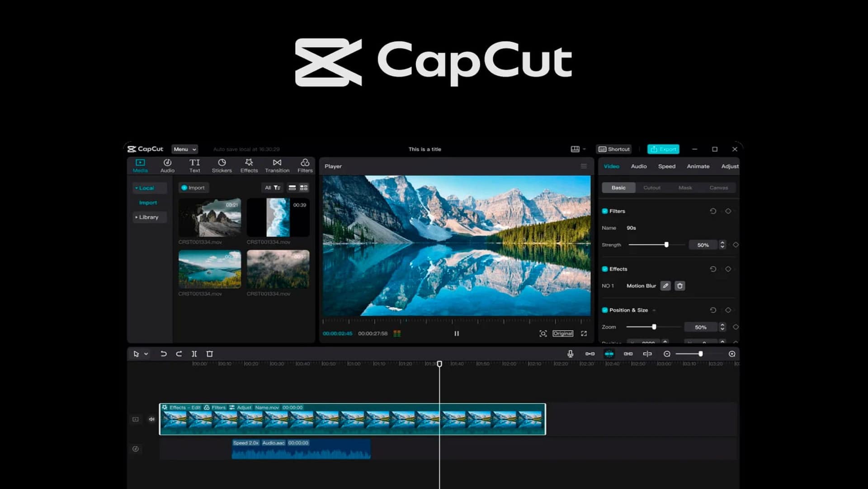Click the Import media button
This screenshot has height=489, width=868.
click(x=193, y=188)
